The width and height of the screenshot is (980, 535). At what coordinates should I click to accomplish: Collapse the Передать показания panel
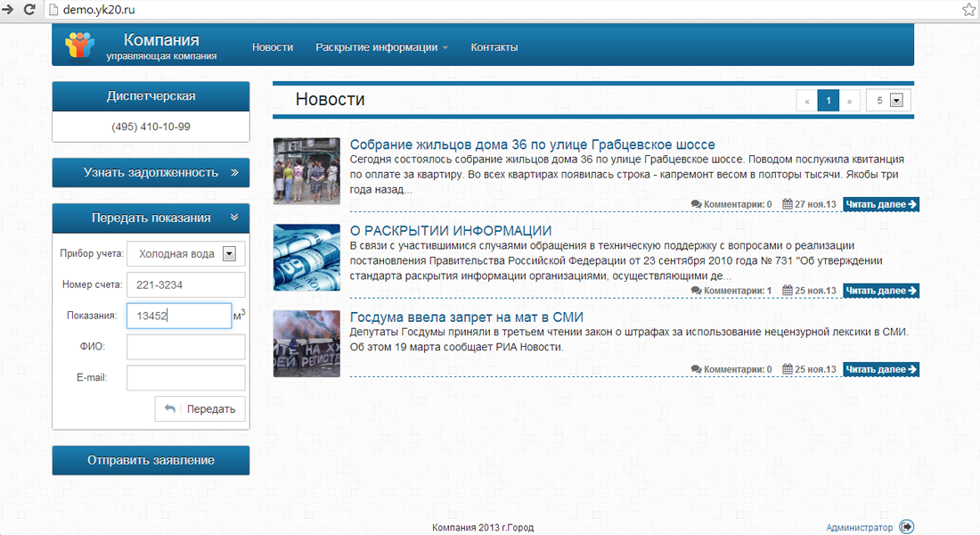click(x=234, y=218)
